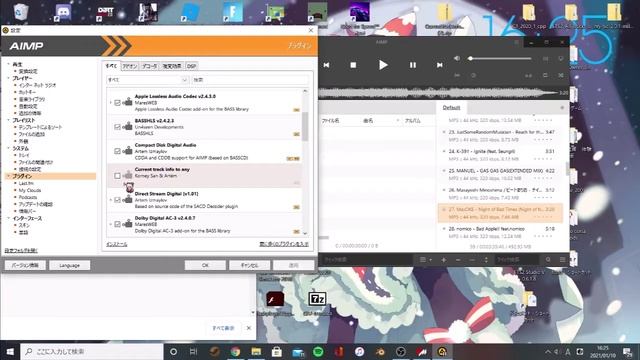This screenshot has height=360, width=640.
Task: Open the Flash desktop shortcut icon
Action: [x=275, y=299]
